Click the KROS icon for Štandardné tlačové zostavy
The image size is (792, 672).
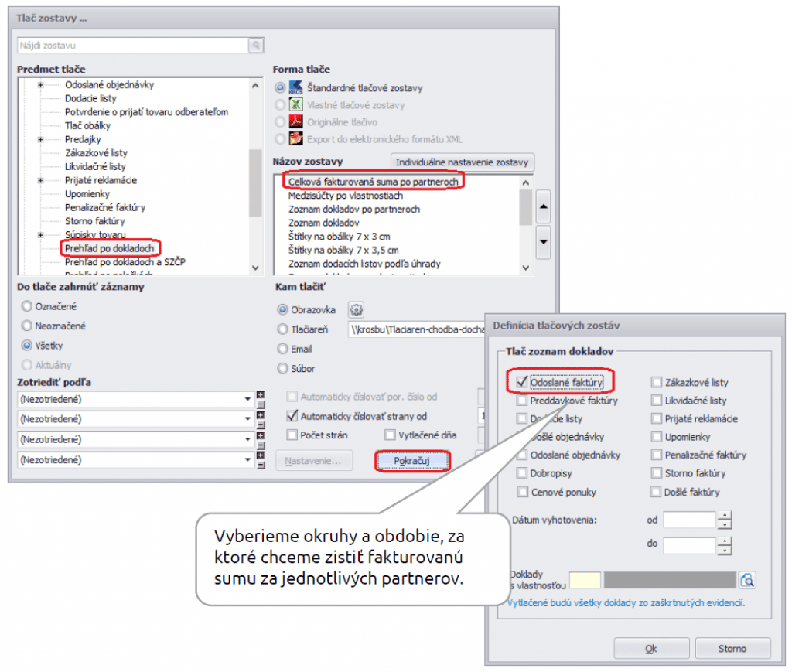coord(295,88)
